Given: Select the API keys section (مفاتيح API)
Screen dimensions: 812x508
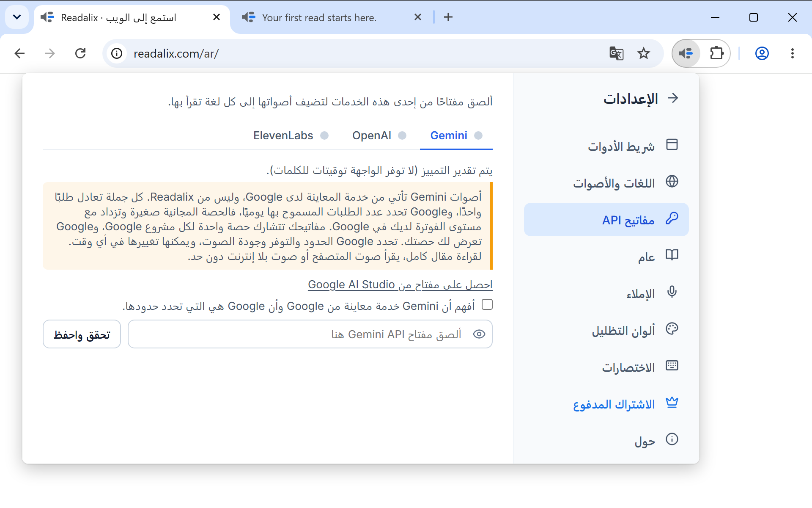Looking at the screenshot, I should (606, 220).
